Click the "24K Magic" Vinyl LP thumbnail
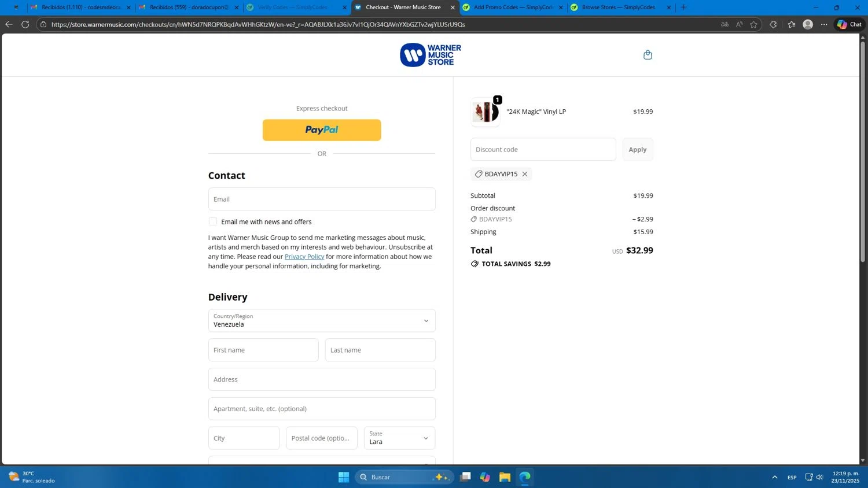The height and width of the screenshot is (488, 868). click(x=486, y=112)
